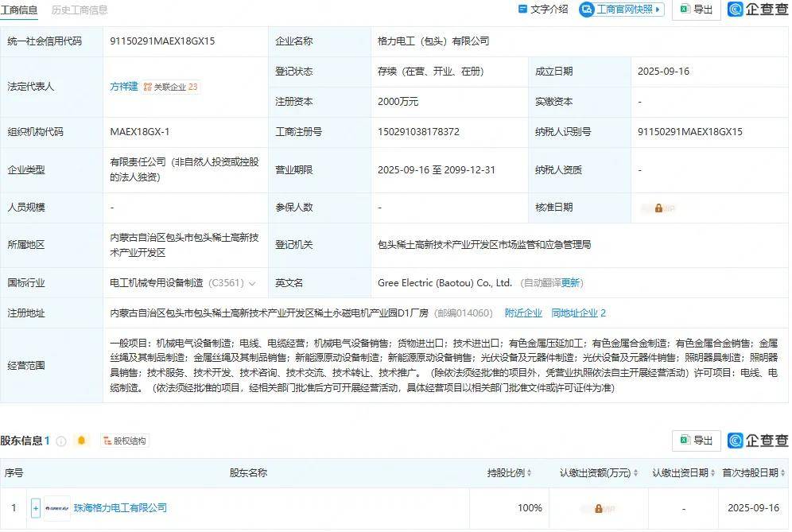Image resolution: width=792 pixels, height=532 pixels.
Task: Click establishment date 2025-09-16 value
Action: [x=663, y=72]
